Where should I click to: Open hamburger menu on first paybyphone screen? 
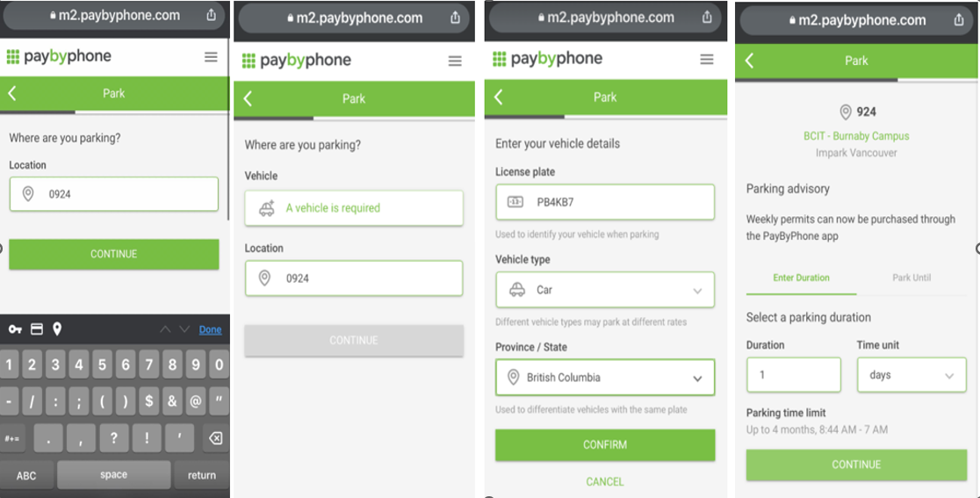[212, 57]
